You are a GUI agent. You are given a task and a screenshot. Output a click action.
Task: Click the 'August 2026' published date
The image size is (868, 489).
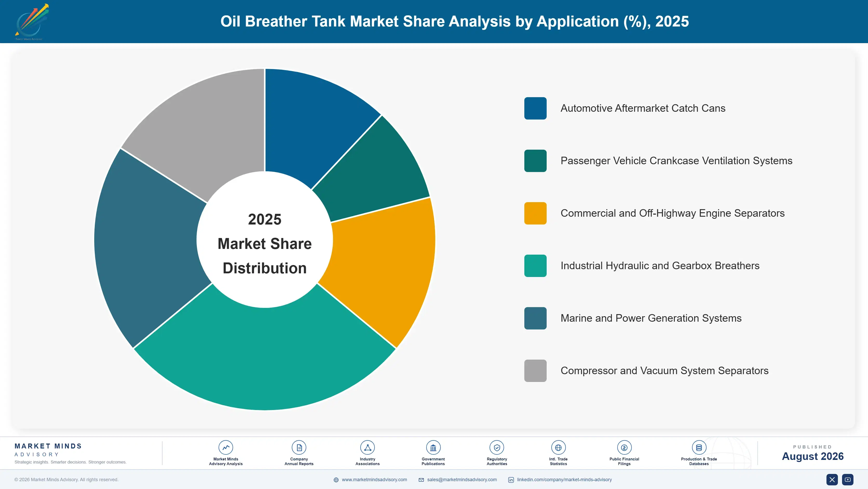[812, 456]
